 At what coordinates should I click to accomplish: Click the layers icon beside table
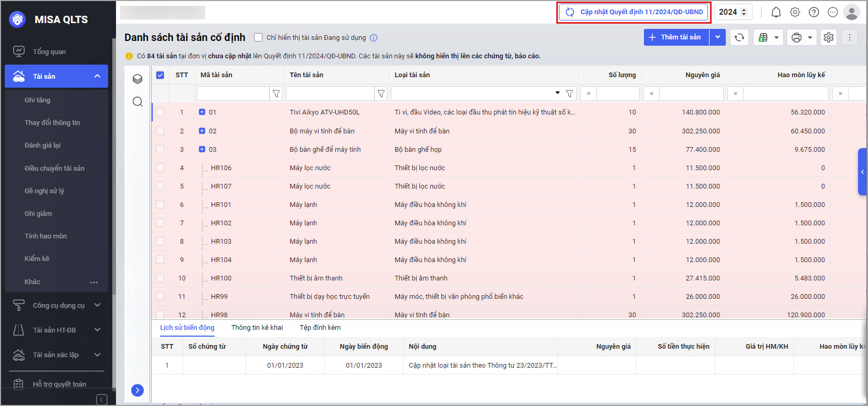(x=137, y=79)
